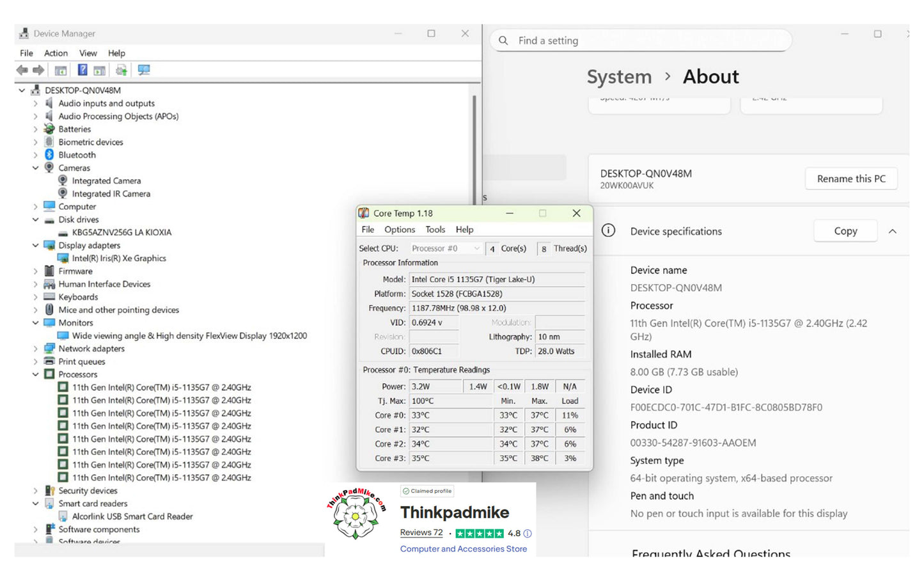Click the Find a setting search field
Screen dimensions: 924x581
point(646,41)
